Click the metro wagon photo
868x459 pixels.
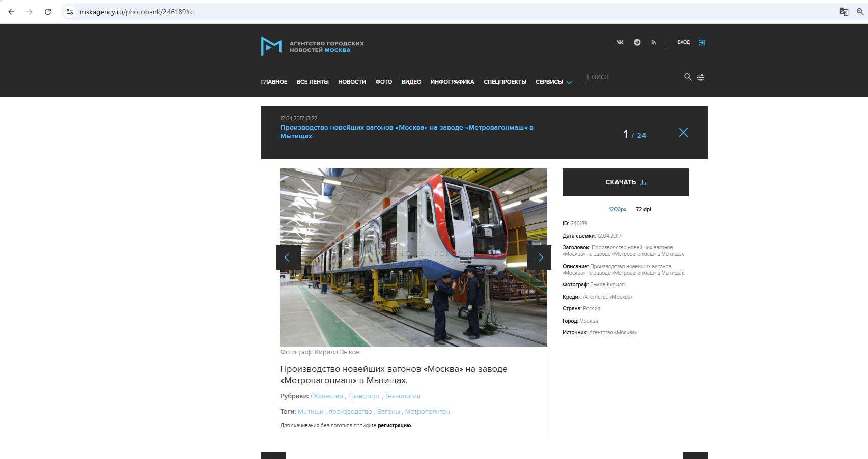point(413,214)
